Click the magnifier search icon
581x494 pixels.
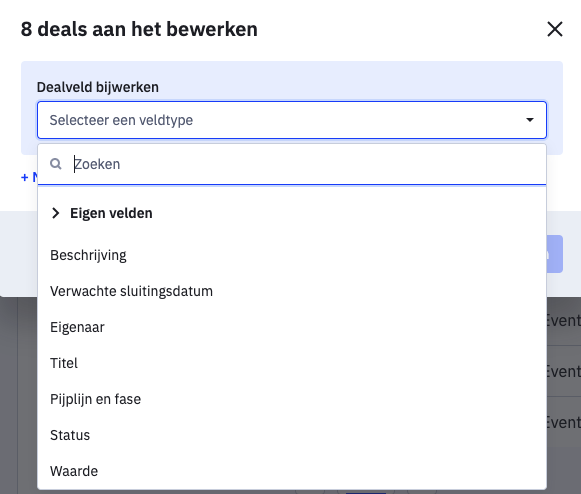point(56,164)
